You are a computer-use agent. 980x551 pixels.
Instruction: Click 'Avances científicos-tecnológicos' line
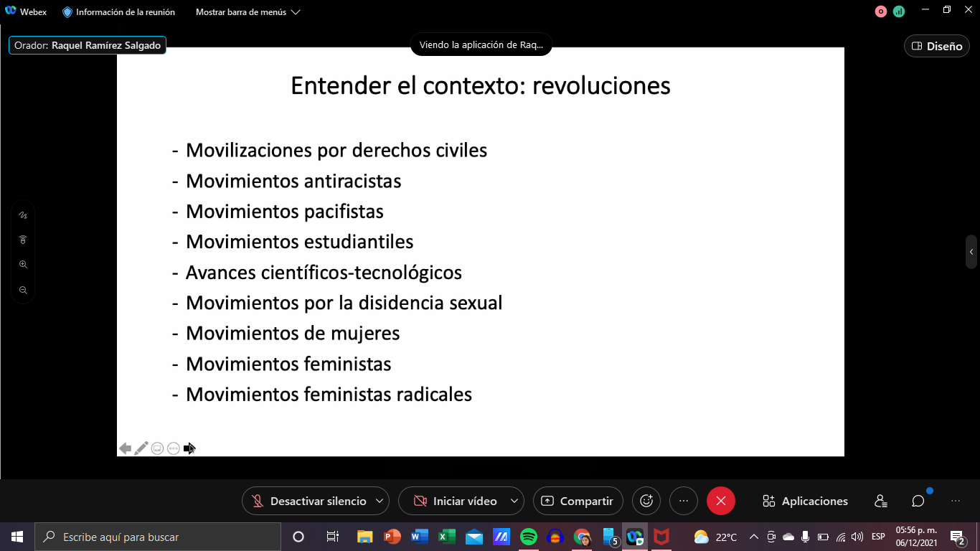[x=324, y=272]
